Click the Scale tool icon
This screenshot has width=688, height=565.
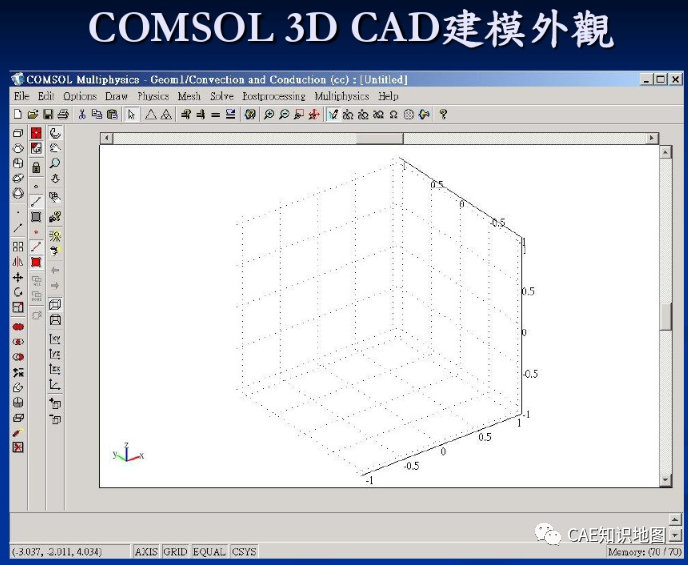coord(18,307)
